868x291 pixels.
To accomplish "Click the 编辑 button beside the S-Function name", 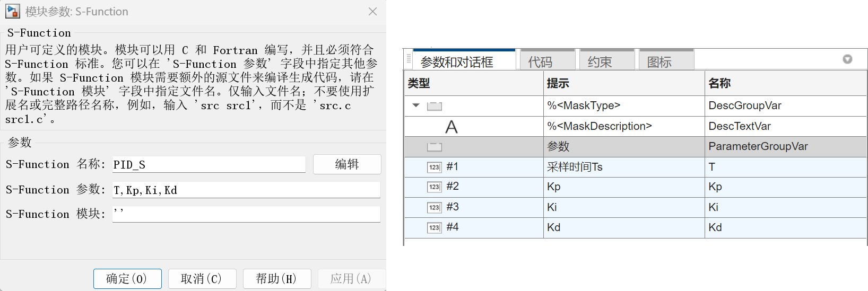I will [x=347, y=164].
